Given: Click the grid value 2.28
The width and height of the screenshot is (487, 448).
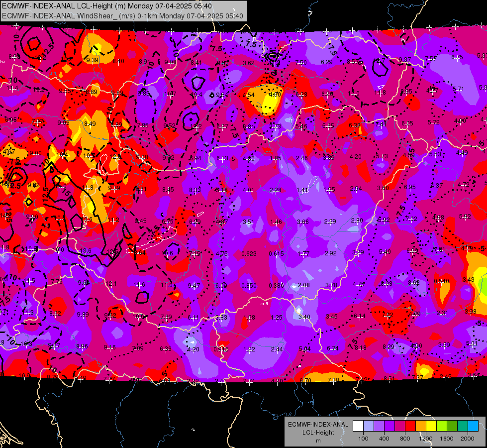Looking at the screenshot, I should 276,190.
